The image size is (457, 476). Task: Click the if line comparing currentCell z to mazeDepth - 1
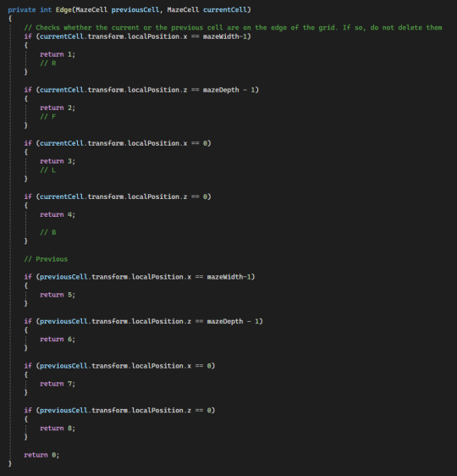[141, 90]
